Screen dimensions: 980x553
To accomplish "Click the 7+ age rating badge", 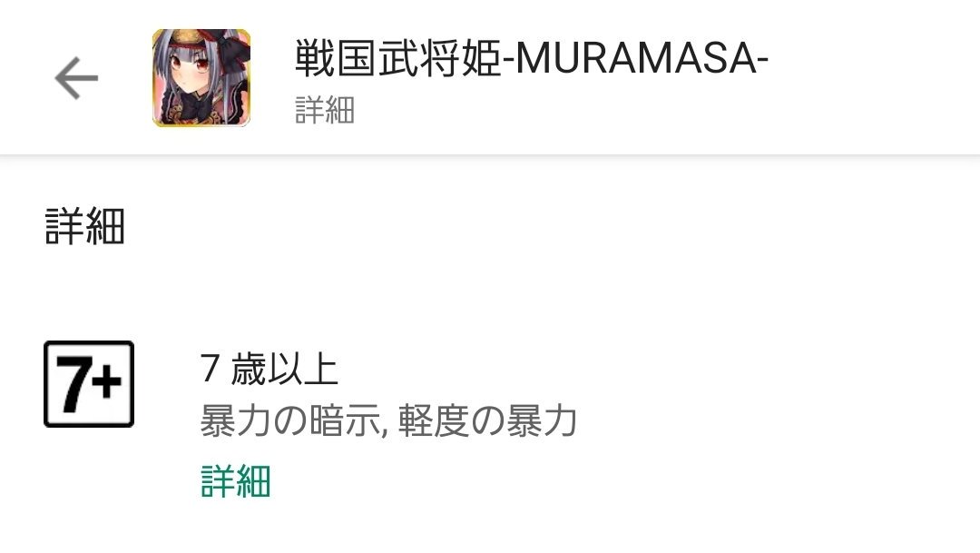I will click(89, 384).
